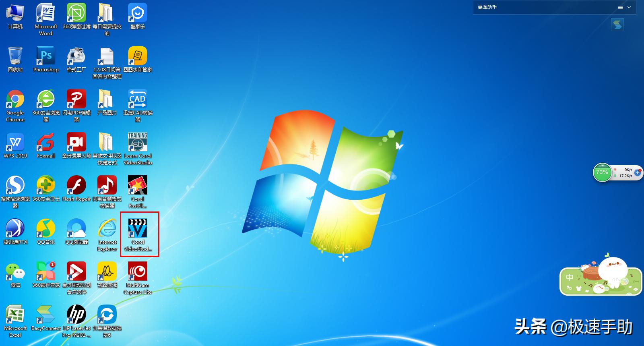Select the 360弹窗过滤 shortcut icon
Screen dimensions: 644x346
pos(76,16)
